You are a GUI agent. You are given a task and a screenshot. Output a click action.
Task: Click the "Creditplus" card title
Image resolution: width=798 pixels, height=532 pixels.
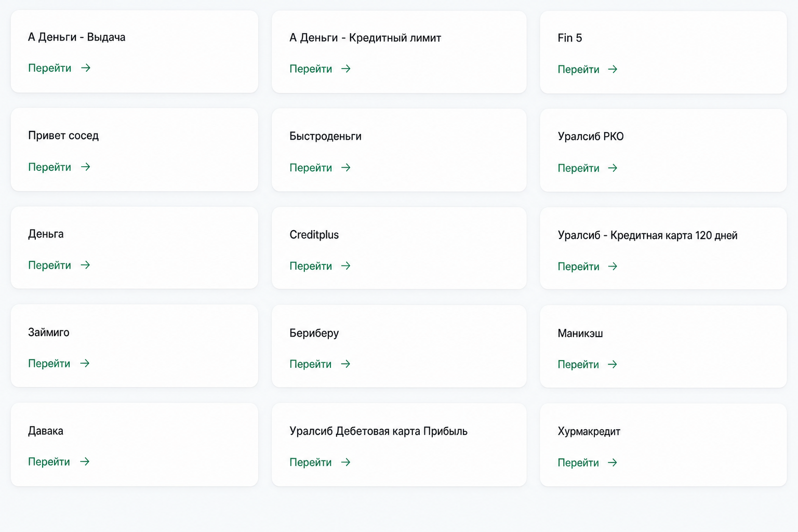314,235
